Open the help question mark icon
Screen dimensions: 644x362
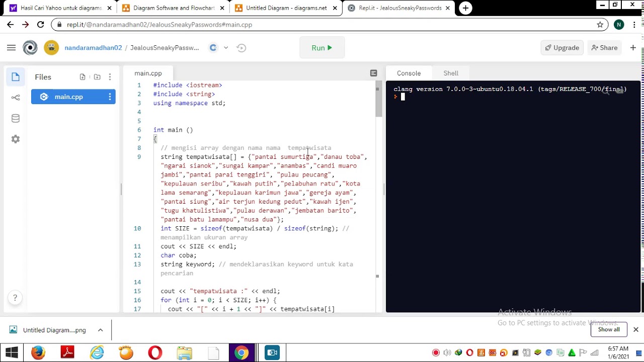(15, 298)
